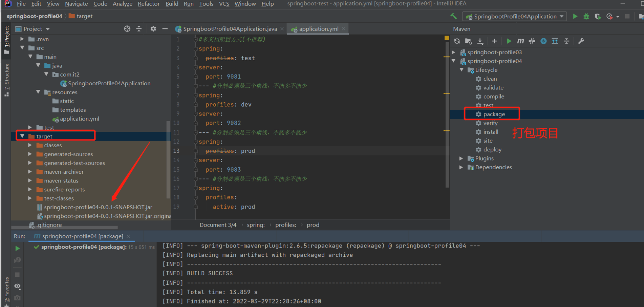Image resolution: width=644 pixels, height=307 pixels.
Task: Show Maven dependencies diagram
Action: coord(555,41)
